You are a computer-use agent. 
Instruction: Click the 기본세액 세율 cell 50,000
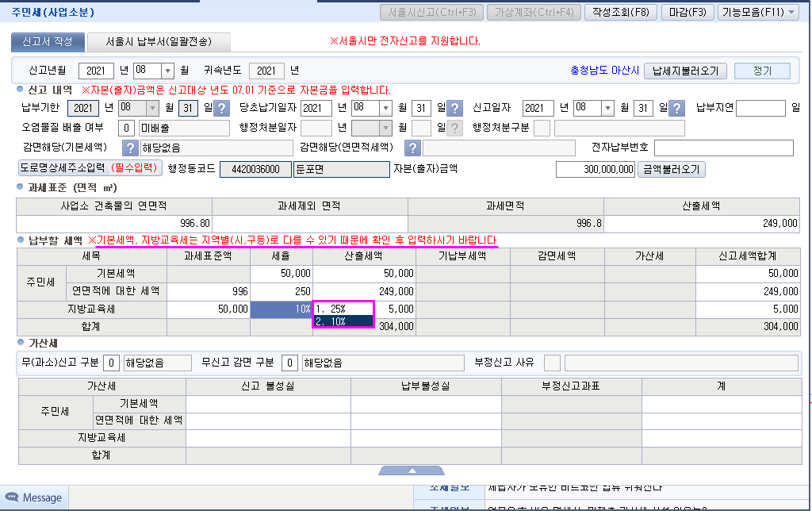click(x=282, y=274)
